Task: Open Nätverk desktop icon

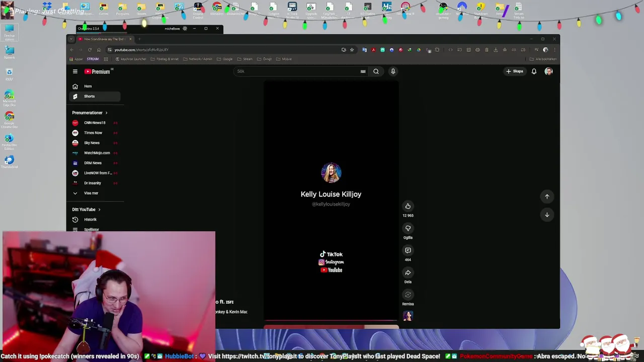Action: pos(9,52)
